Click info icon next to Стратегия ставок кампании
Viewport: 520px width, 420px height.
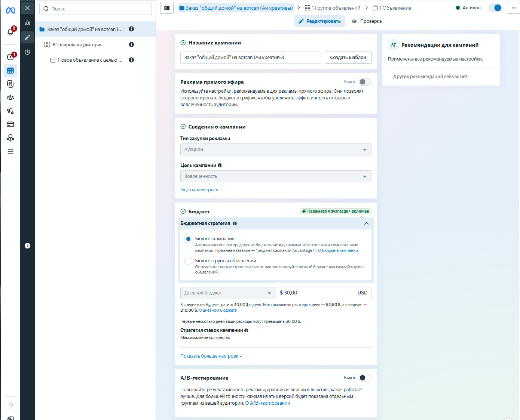click(x=246, y=330)
